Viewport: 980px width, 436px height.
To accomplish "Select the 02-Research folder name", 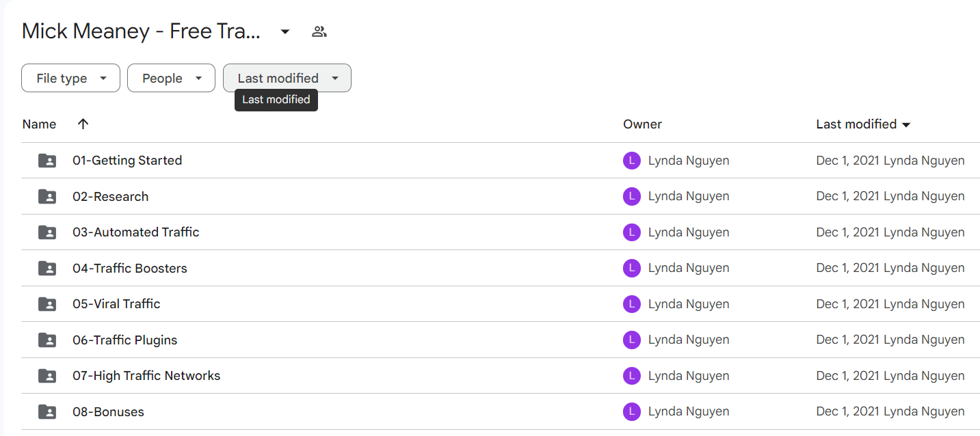I will (110, 197).
